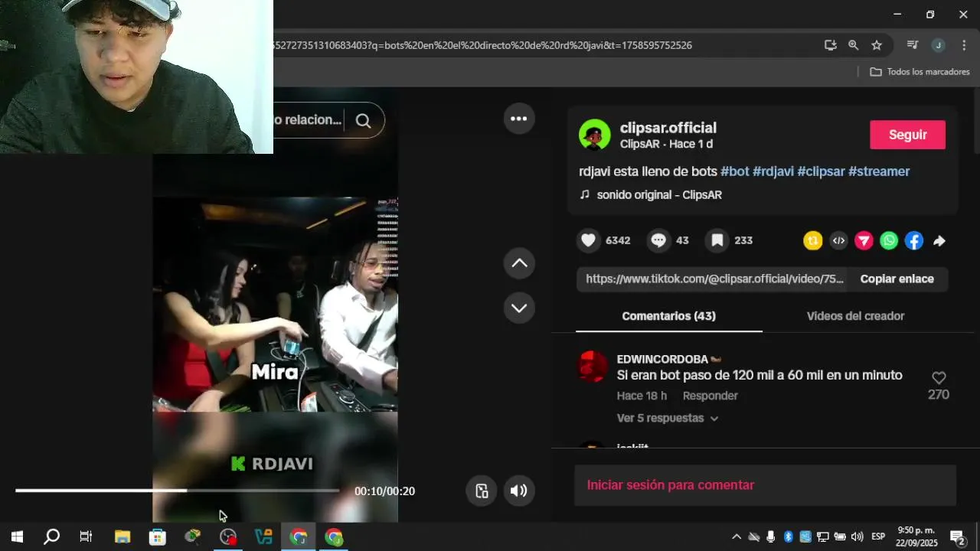
Task: Open the notification center with 2 notifications
Action: click(957, 536)
